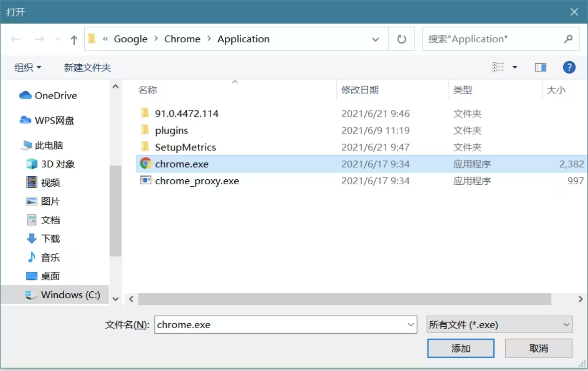Open 图片 in the sidebar
588x371 pixels.
click(43, 201)
